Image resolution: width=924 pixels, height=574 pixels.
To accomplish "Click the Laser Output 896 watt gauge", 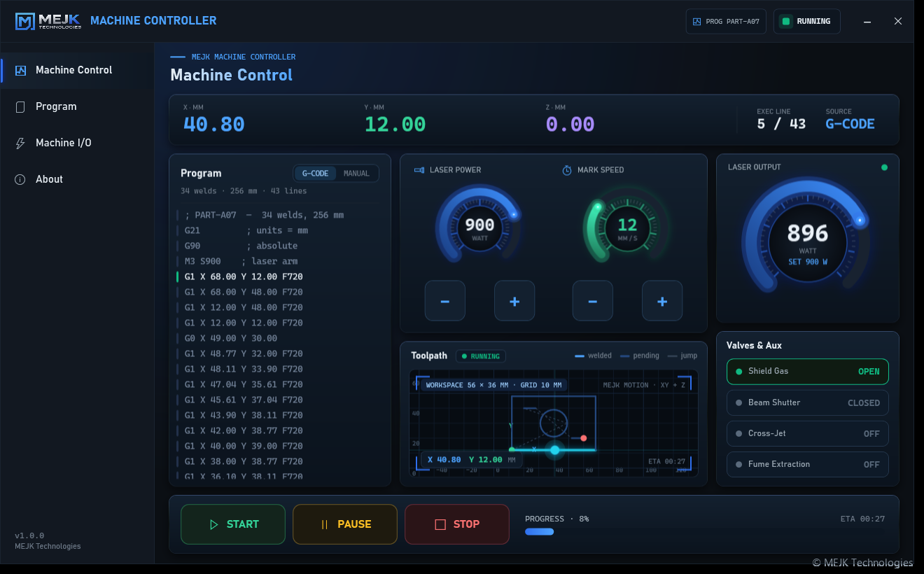I will click(x=808, y=234).
